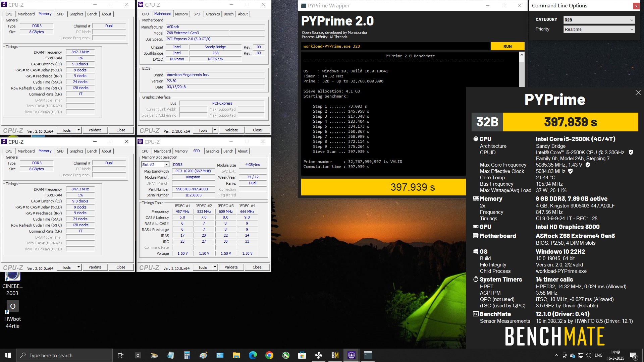Open the Windows Start menu
The image size is (644, 362).
(x=8, y=355)
